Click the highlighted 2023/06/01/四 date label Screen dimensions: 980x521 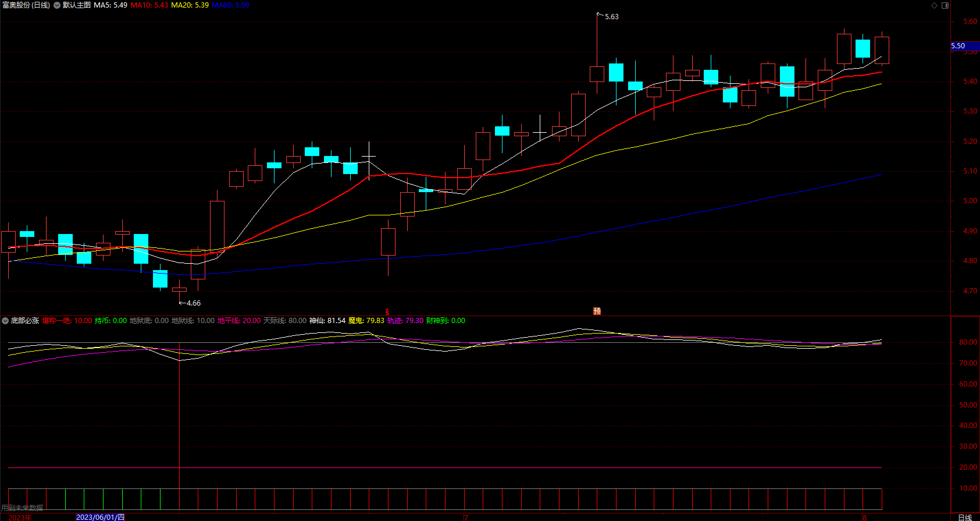(100, 517)
